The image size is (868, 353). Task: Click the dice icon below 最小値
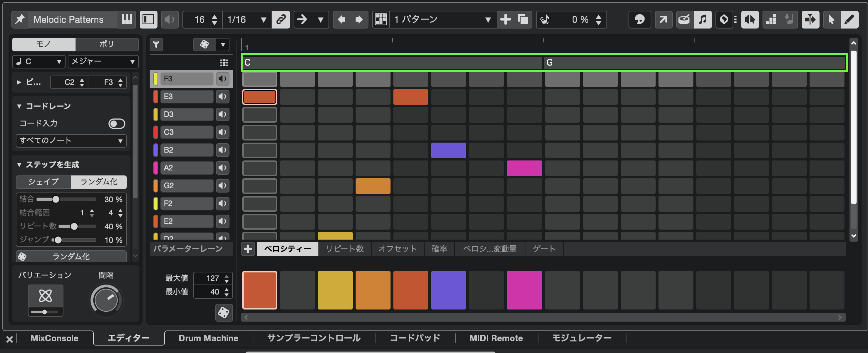coord(224,313)
